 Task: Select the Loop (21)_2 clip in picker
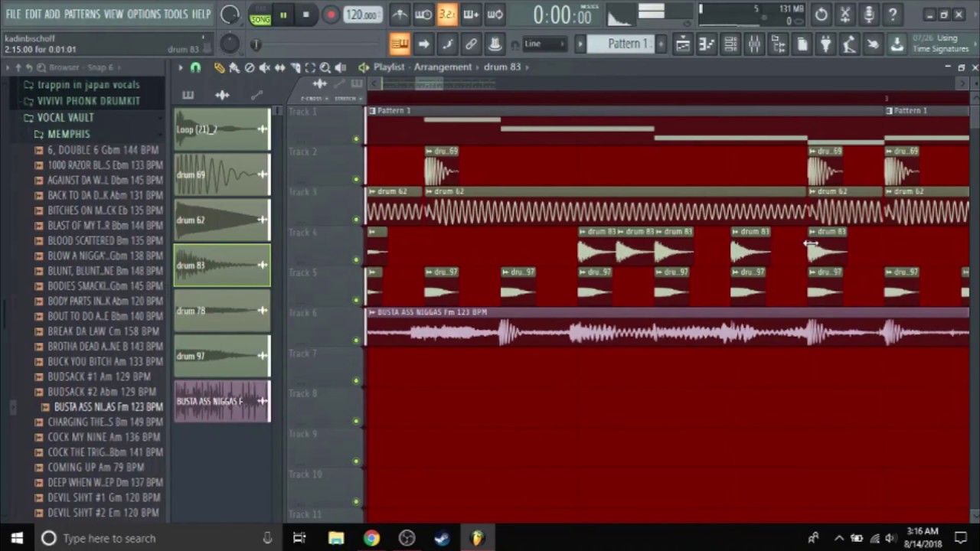[222, 129]
